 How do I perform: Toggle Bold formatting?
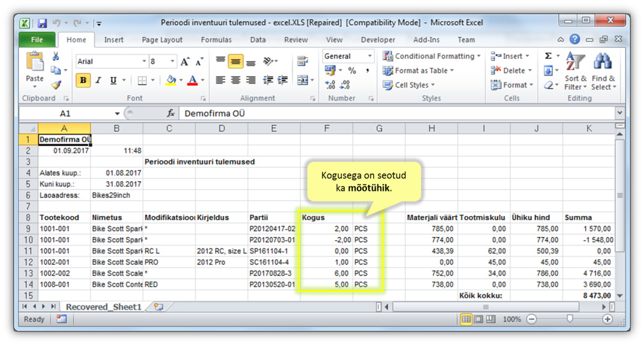pos(83,80)
